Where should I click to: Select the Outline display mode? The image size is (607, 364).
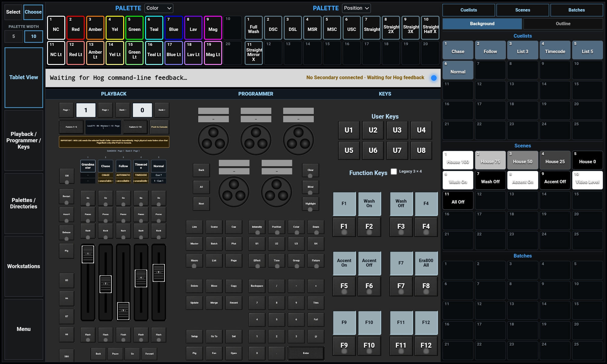[x=563, y=24]
